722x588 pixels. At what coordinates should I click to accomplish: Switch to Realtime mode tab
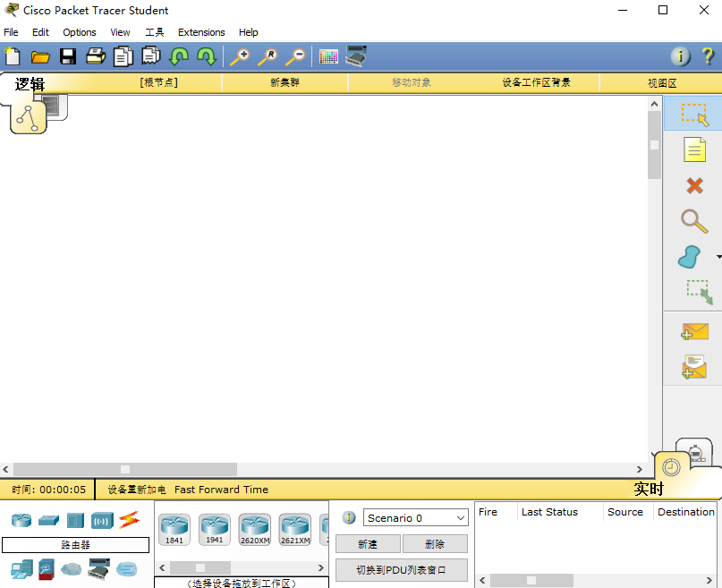pyautogui.click(x=671, y=468)
